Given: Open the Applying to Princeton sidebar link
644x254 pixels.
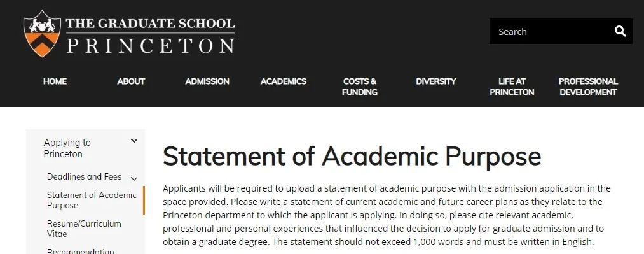Looking at the screenshot, I should click(x=67, y=148).
